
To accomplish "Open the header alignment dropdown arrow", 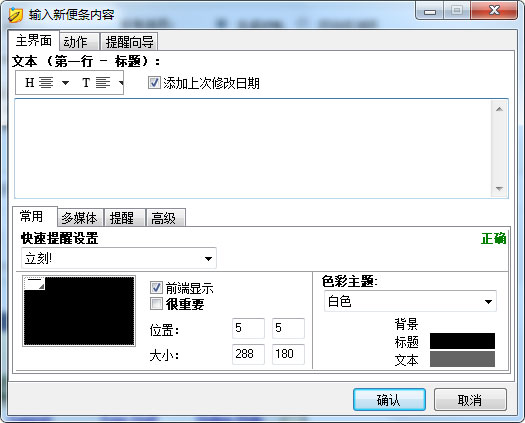I will [66, 82].
